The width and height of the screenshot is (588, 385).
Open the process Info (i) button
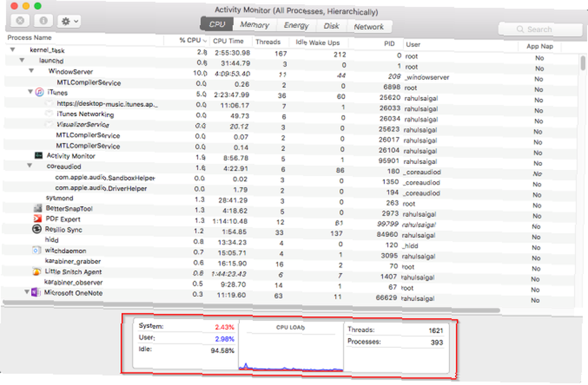44,21
